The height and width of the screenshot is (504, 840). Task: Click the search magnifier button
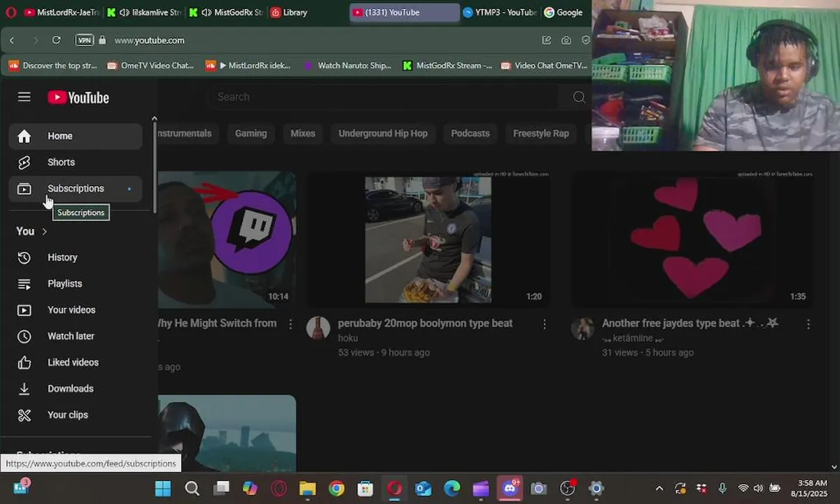579,97
